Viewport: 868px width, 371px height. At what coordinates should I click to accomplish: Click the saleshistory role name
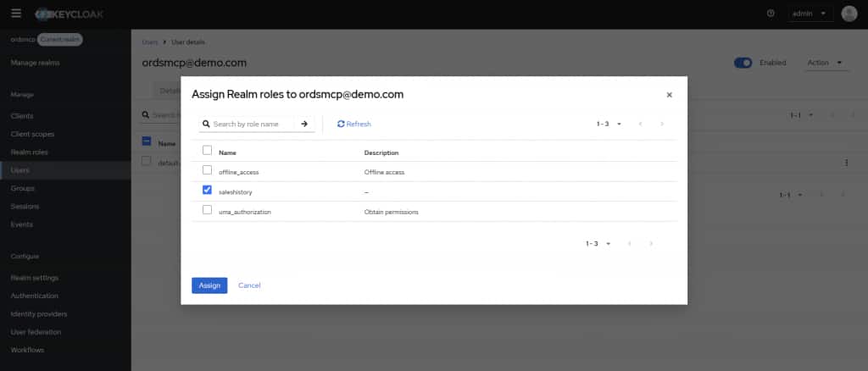[236, 192]
